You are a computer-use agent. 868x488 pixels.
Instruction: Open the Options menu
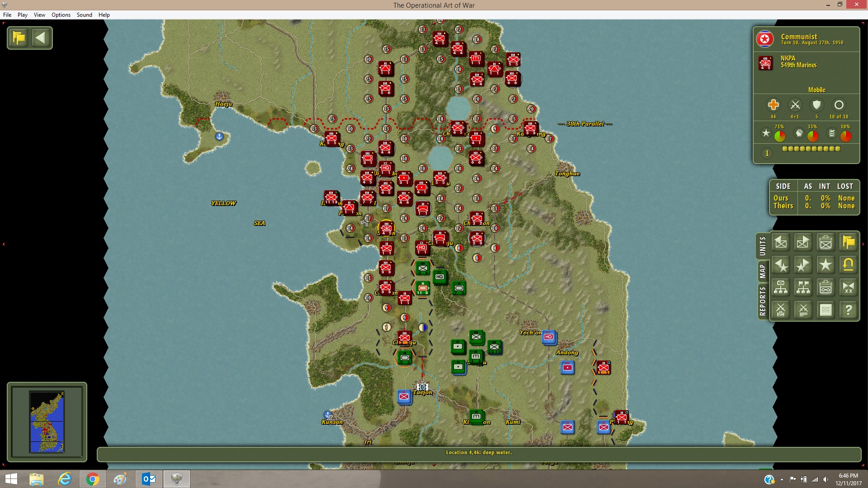(61, 15)
